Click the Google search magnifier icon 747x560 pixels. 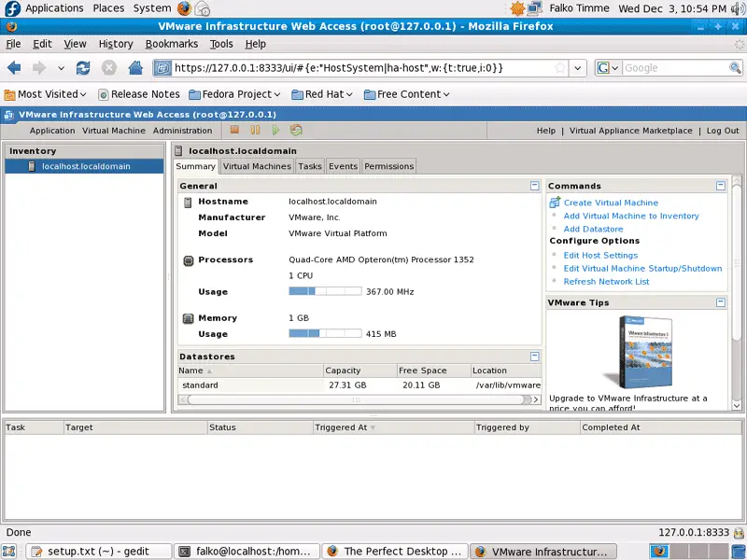(735, 68)
